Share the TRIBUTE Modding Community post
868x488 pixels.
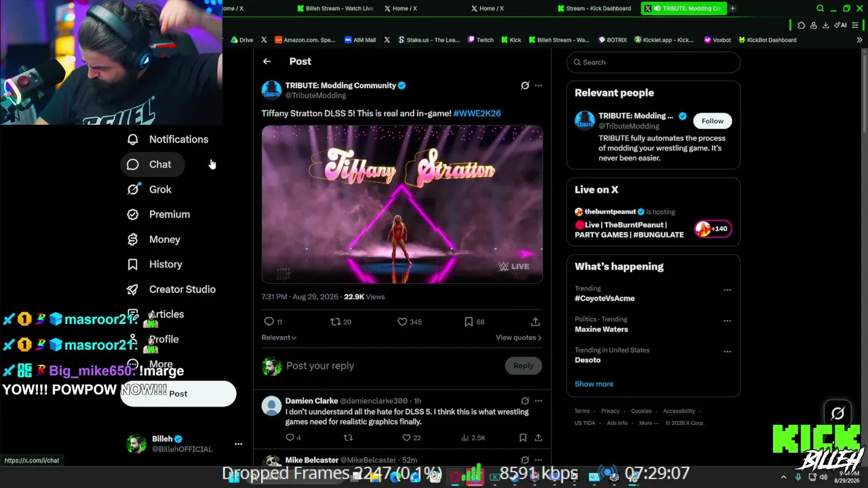pyautogui.click(x=535, y=322)
